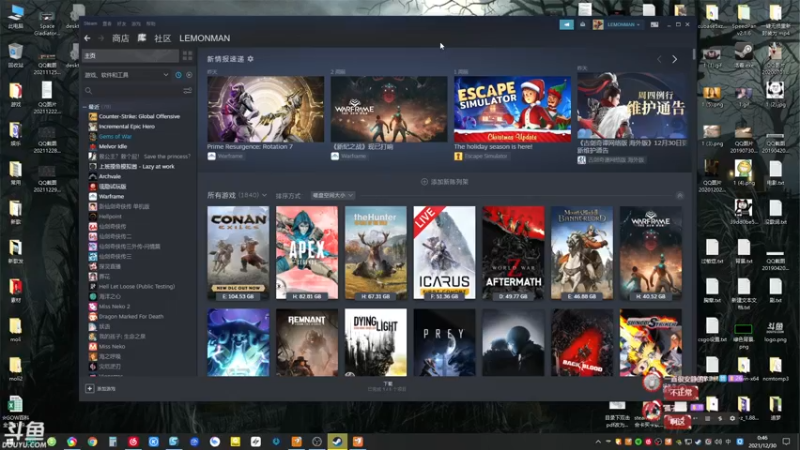Image resolution: width=800 pixels, height=450 pixels.
Task: Show hidden tray icons chevron
Action: tap(598, 442)
